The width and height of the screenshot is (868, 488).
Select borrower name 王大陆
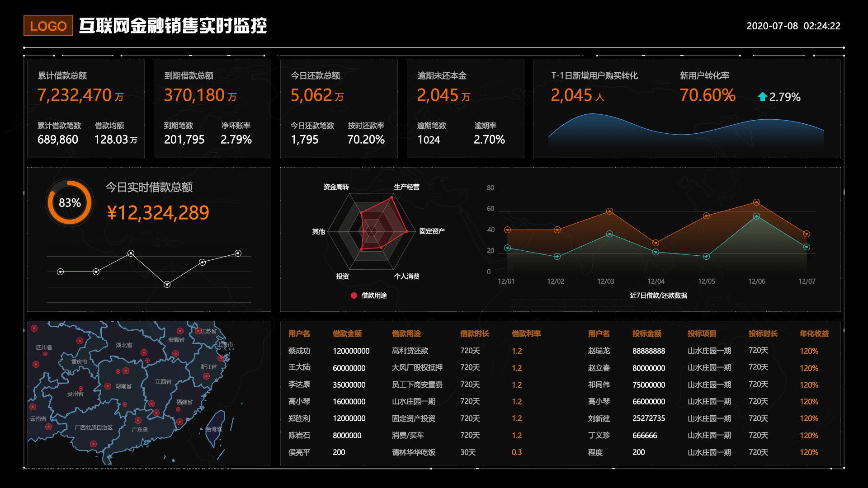299,367
